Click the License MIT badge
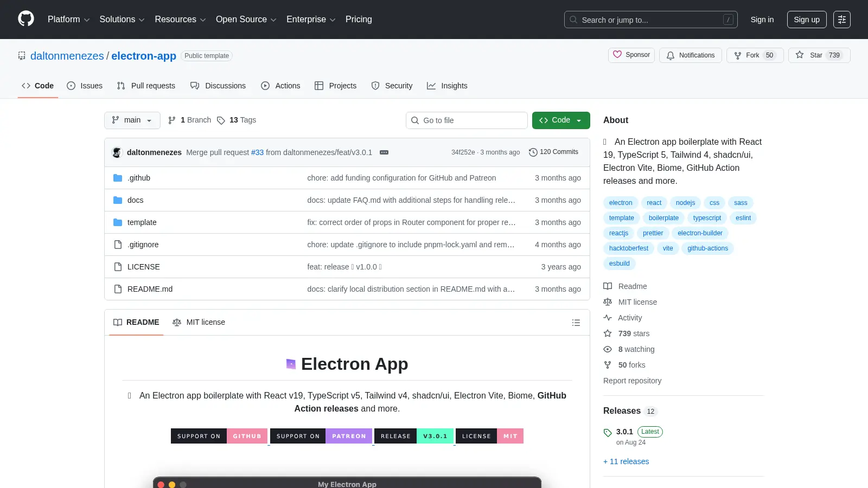868x488 pixels. [489, 436]
